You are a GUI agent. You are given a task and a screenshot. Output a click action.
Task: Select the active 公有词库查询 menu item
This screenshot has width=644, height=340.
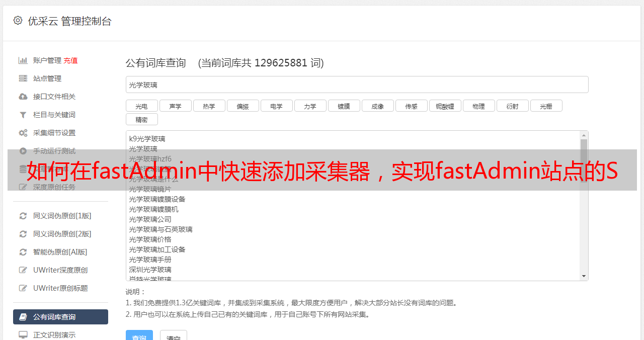coord(60,317)
